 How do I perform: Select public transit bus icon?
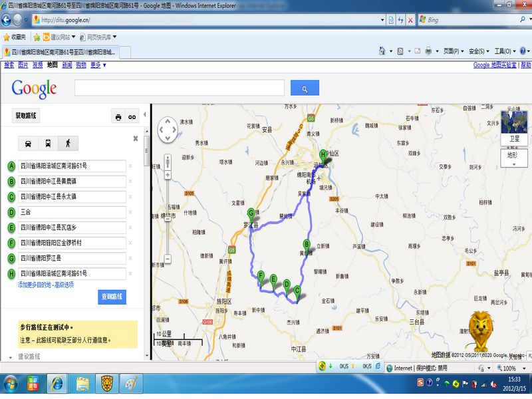[48, 144]
